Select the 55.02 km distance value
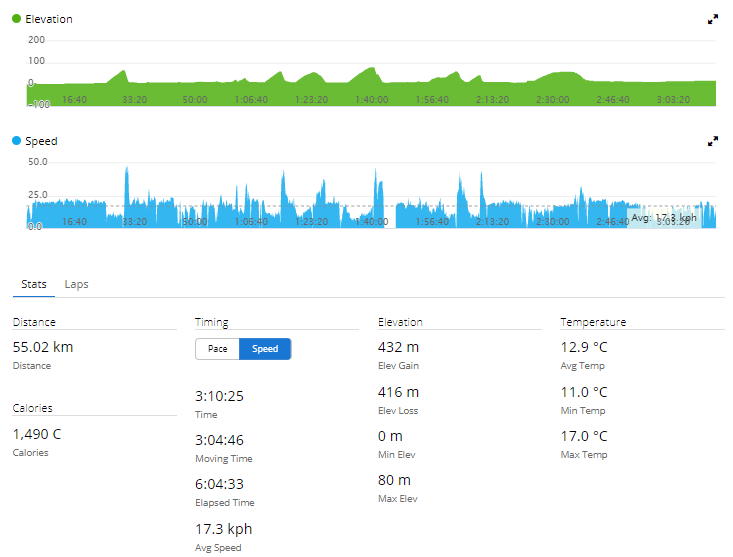Screen dimensions: 733x557 point(43,347)
